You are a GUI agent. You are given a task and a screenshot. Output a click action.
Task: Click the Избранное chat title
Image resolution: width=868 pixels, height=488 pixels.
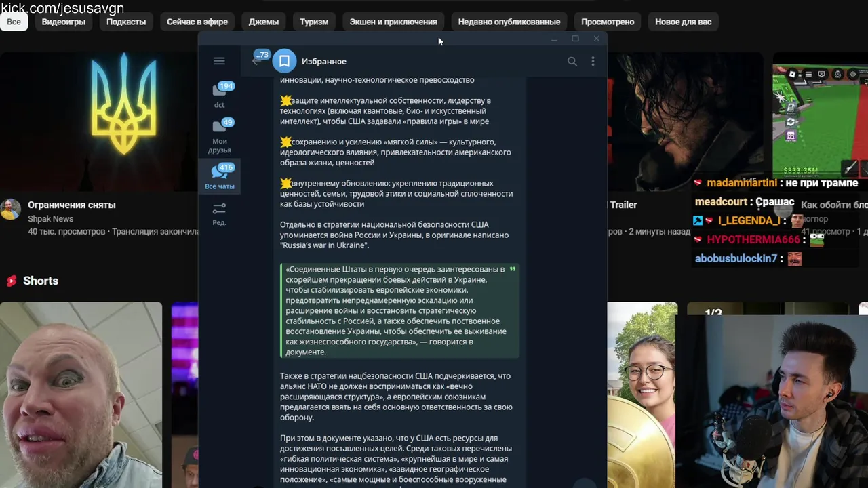pos(324,61)
